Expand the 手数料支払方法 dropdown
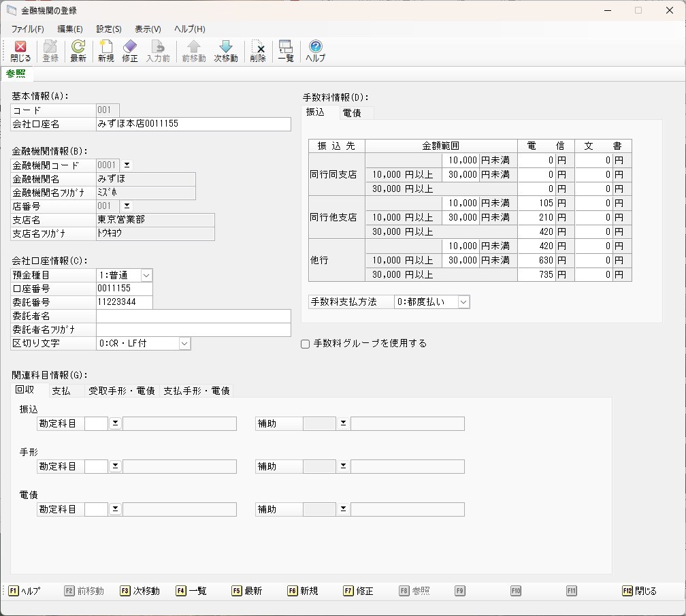Viewport: 686px width, 616px height. 463,302
